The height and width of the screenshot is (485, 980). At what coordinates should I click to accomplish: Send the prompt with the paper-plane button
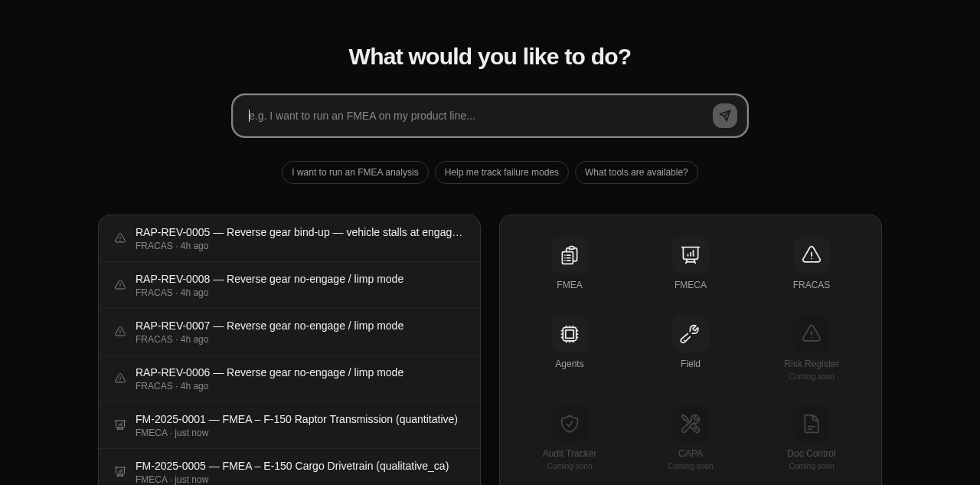[725, 116]
